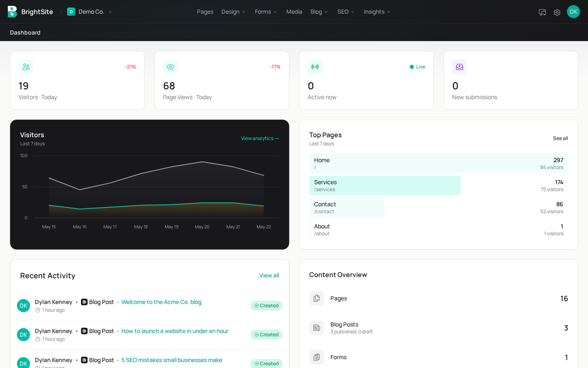The height and width of the screenshot is (368, 588).
Task: Open the View analytics link
Action: (x=260, y=138)
